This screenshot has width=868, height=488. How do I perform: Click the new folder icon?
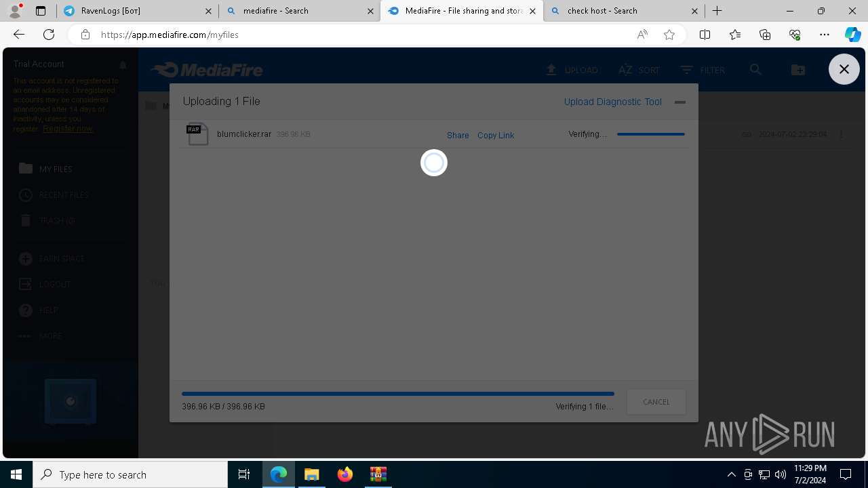pyautogui.click(x=798, y=70)
